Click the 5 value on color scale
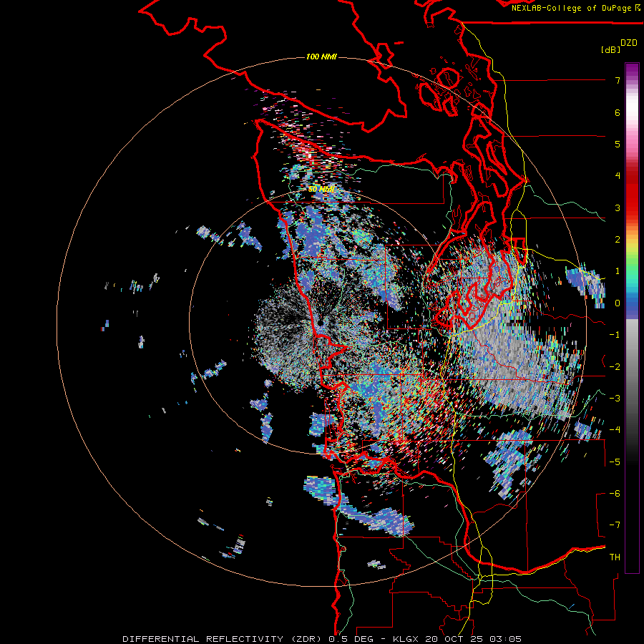The width and height of the screenshot is (644, 644). tap(618, 144)
